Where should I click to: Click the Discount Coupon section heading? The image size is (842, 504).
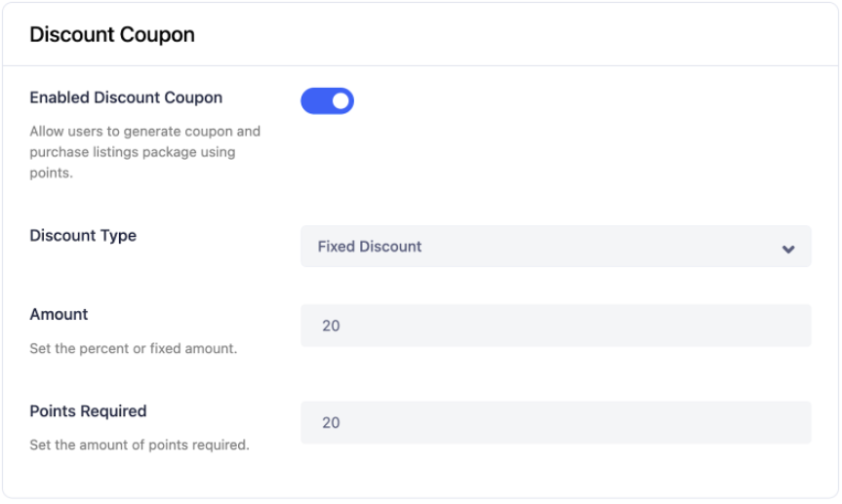pyautogui.click(x=112, y=35)
